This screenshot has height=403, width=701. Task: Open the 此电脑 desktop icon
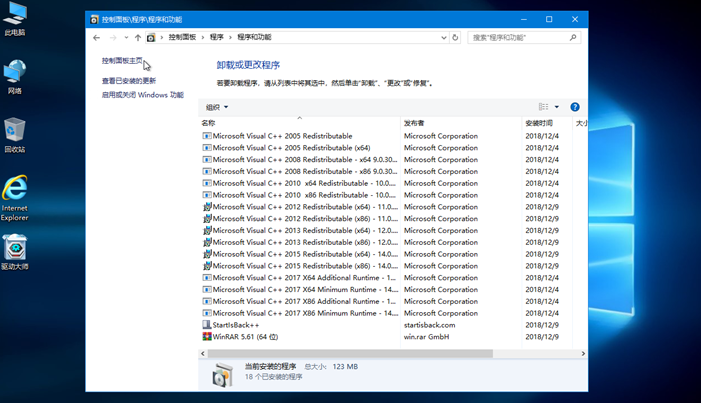[15, 19]
